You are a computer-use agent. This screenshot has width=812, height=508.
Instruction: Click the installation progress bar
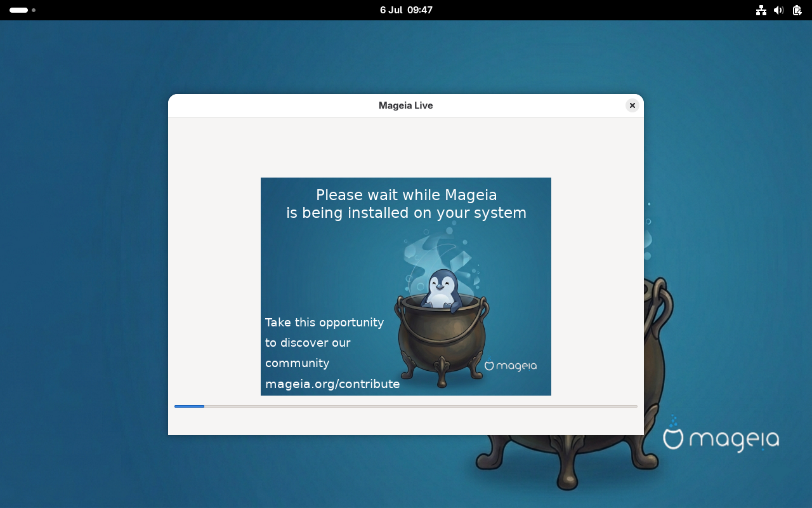406,406
